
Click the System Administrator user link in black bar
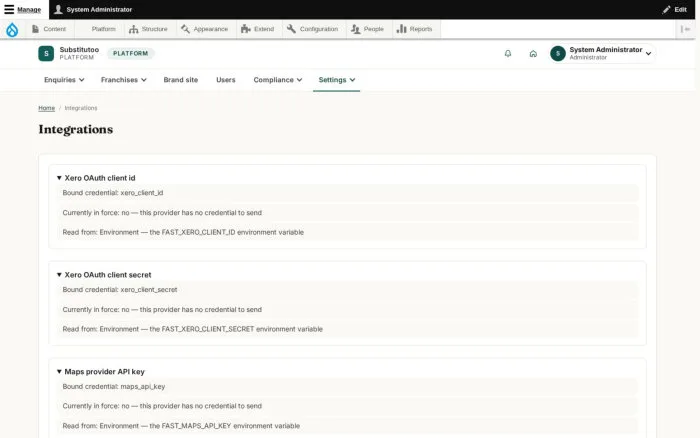[x=93, y=9]
